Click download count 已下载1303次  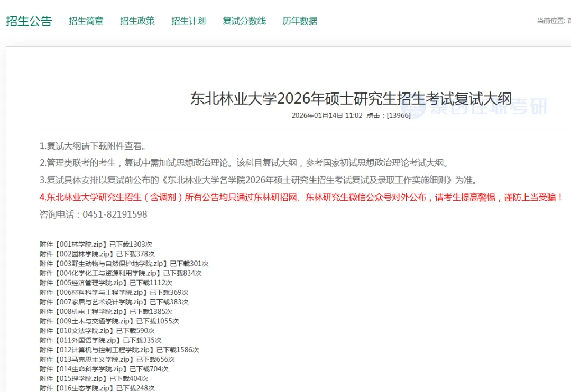click(x=131, y=244)
